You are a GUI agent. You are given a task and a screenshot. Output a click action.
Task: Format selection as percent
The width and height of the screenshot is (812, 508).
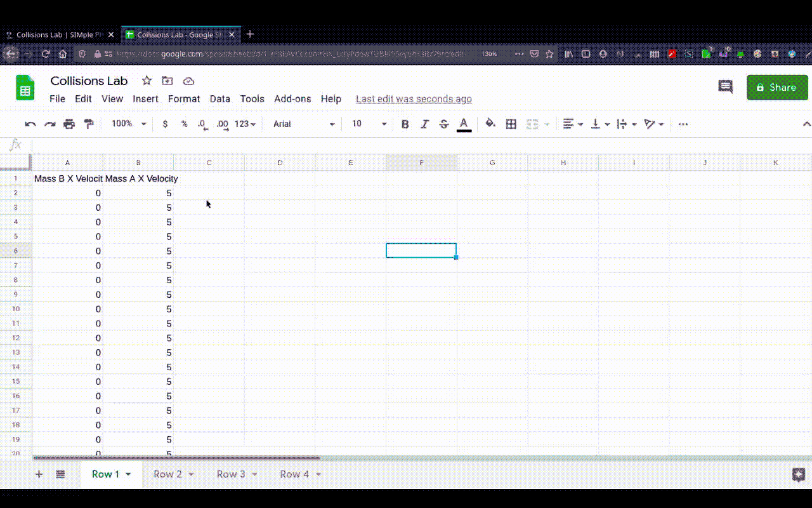click(184, 124)
